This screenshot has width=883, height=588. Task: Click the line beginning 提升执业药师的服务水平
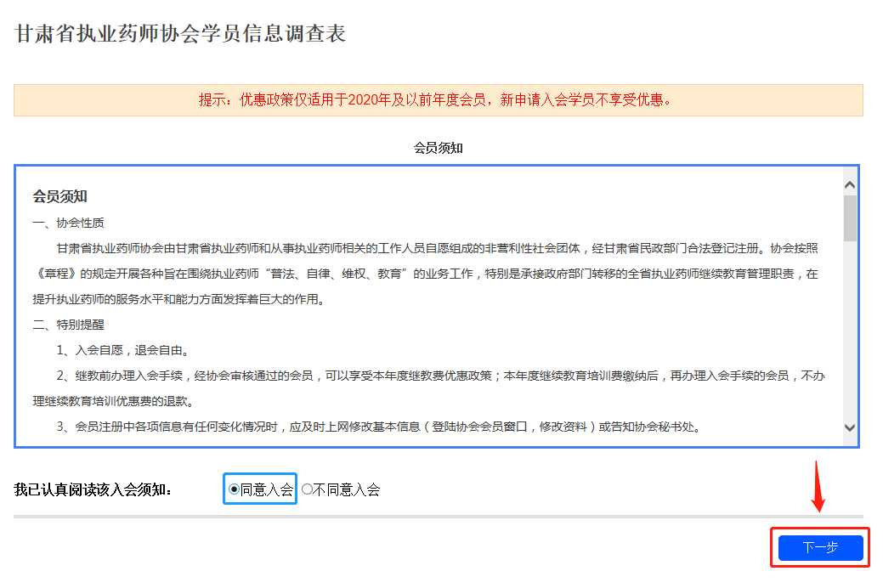pyautogui.click(x=180, y=300)
